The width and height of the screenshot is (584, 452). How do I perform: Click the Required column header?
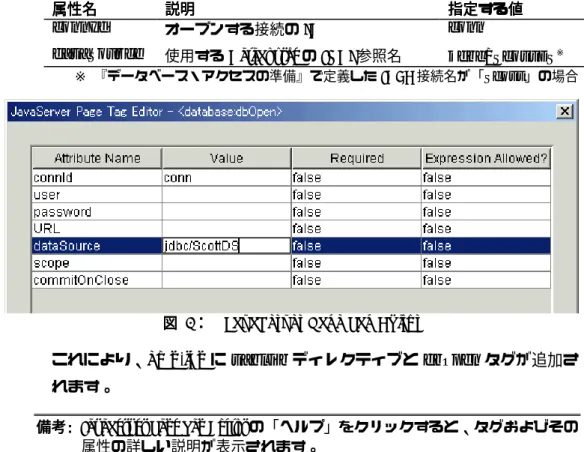356,158
